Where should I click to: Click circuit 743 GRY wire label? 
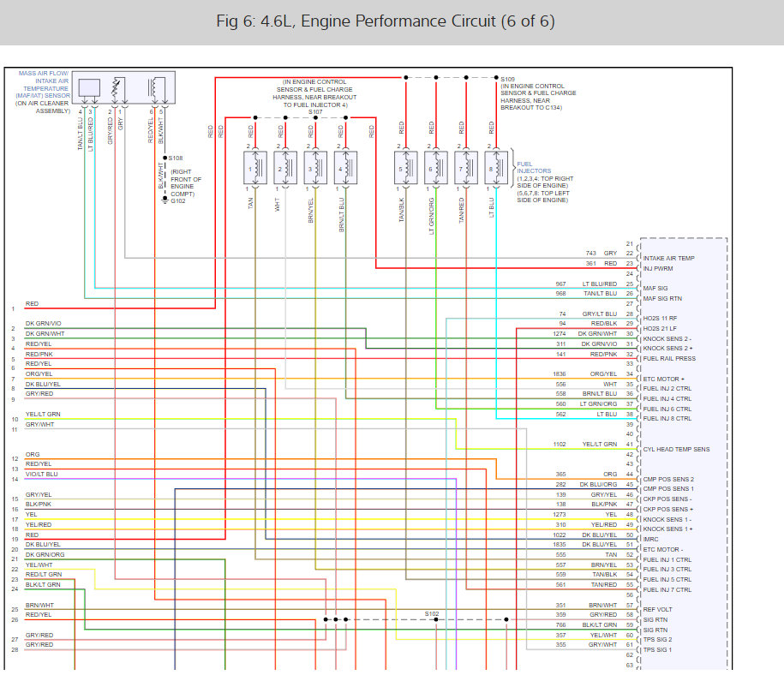[601, 253]
